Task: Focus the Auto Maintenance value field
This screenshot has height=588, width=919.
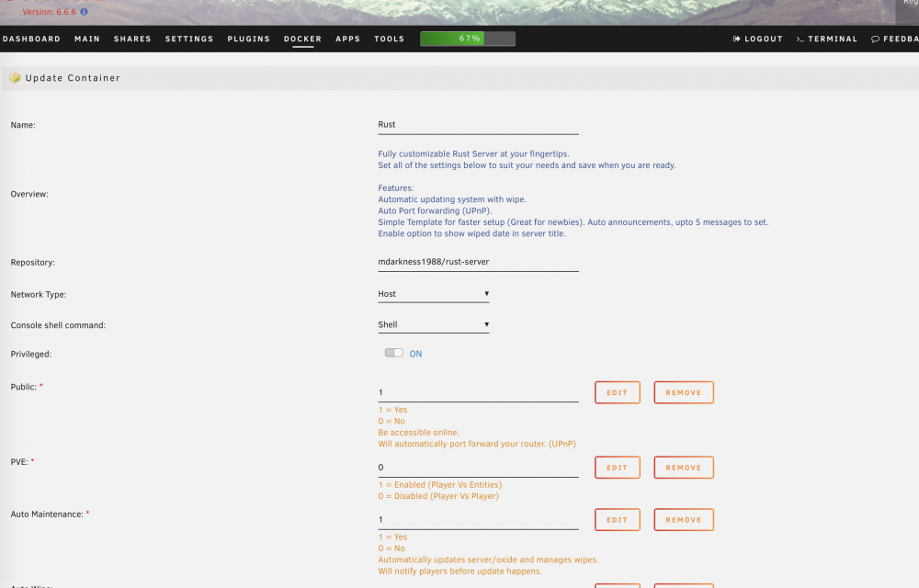Action: pyautogui.click(x=478, y=519)
